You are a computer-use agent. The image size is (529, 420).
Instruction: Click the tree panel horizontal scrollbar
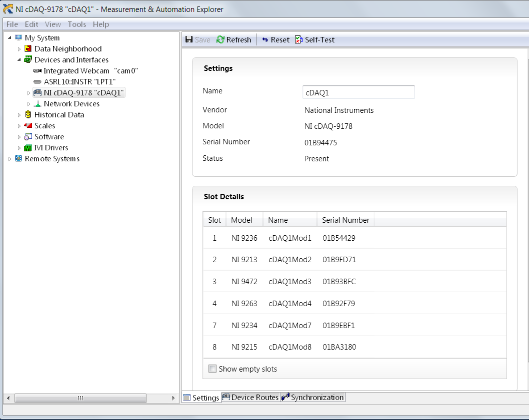coord(80,398)
